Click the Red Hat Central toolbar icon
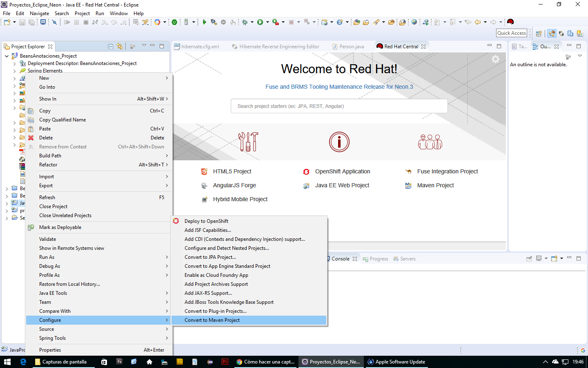This screenshot has width=588, height=368. 510,22
